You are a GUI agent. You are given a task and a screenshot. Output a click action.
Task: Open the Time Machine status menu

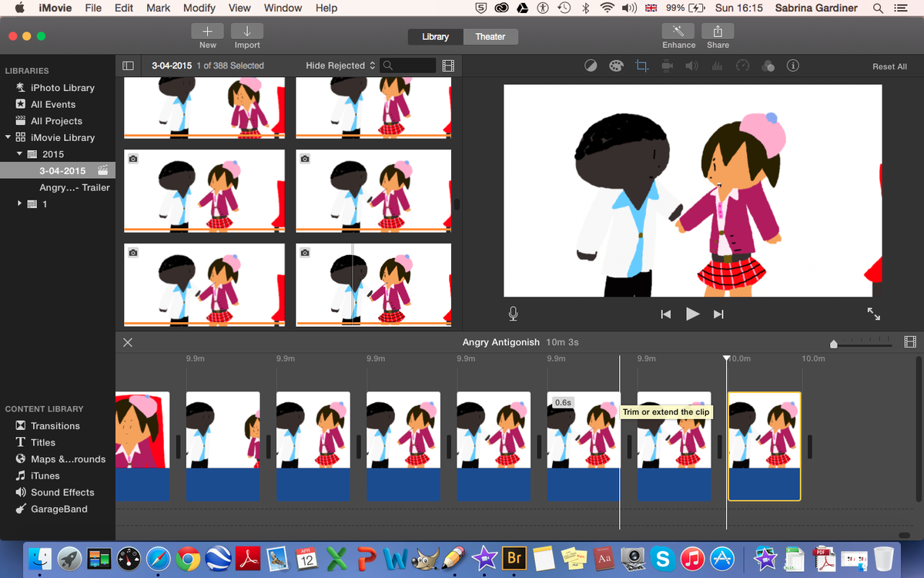click(564, 8)
